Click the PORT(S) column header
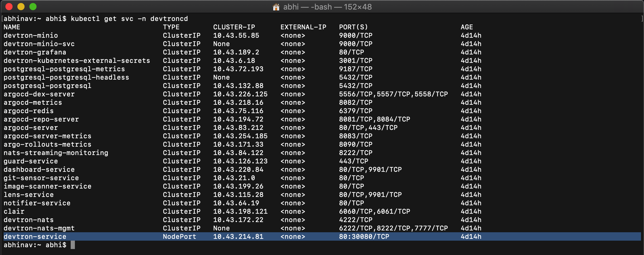 [353, 27]
